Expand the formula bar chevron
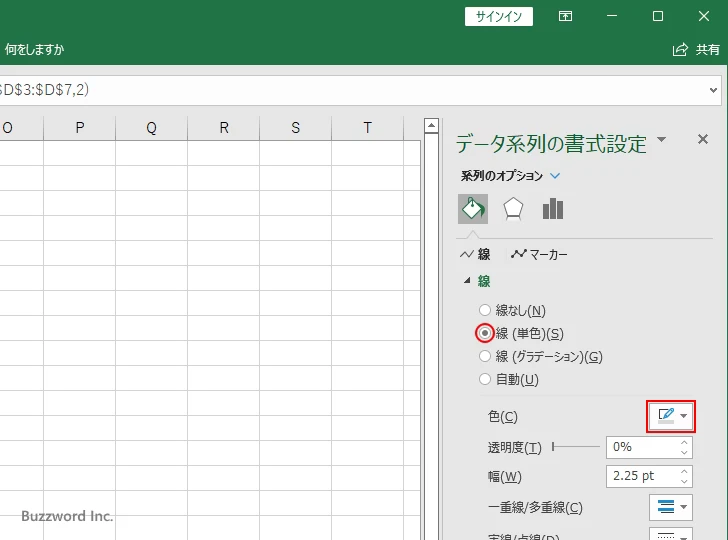Viewport: 728px width, 540px height. click(x=713, y=90)
